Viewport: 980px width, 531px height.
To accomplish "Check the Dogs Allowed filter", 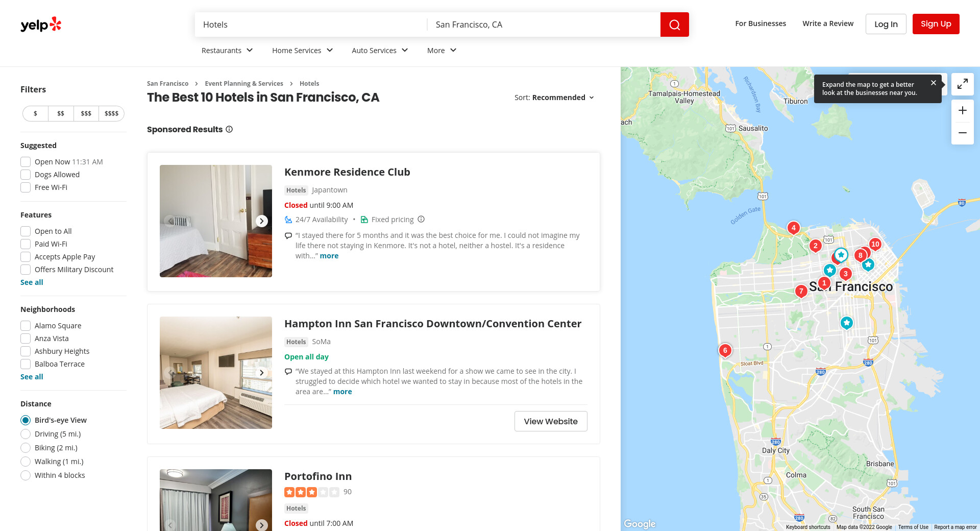I will (26, 175).
